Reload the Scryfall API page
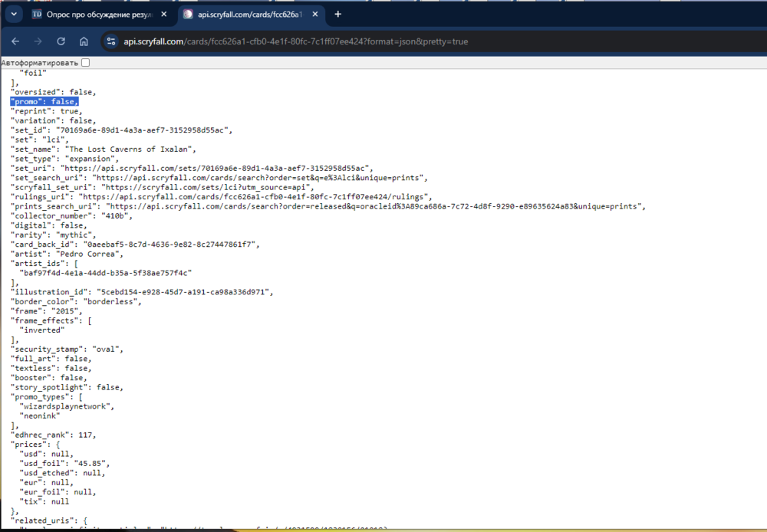The image size is (767, 532). click(x=61, y=41)
